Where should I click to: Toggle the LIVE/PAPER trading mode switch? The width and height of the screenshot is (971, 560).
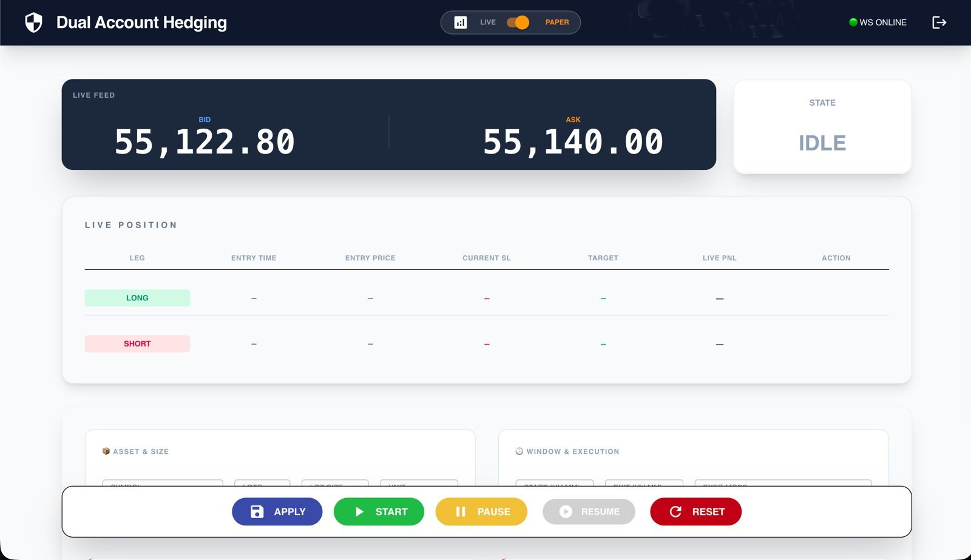[518, 22]
